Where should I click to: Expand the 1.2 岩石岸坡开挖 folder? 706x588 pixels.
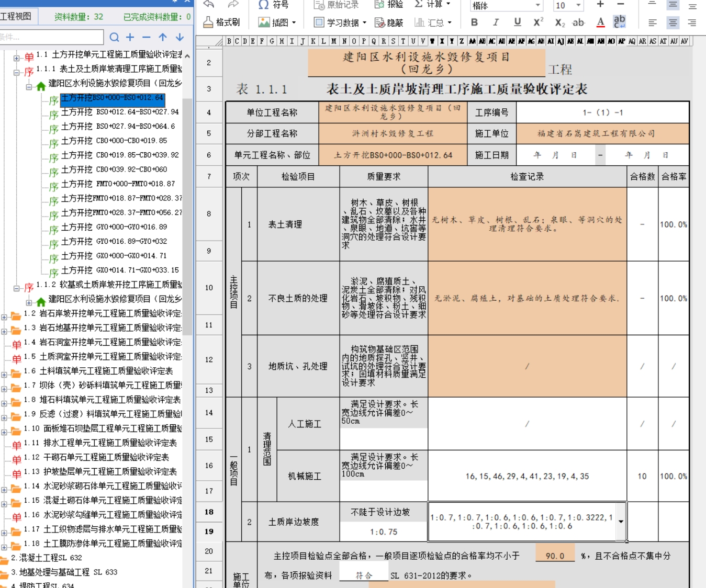click(x=4, y=317)
